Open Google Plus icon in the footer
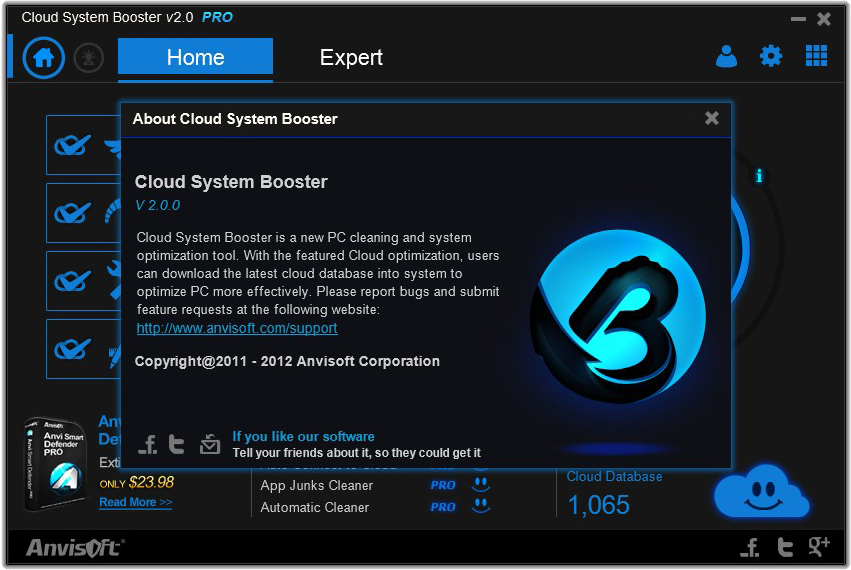 tap(819, 547)
